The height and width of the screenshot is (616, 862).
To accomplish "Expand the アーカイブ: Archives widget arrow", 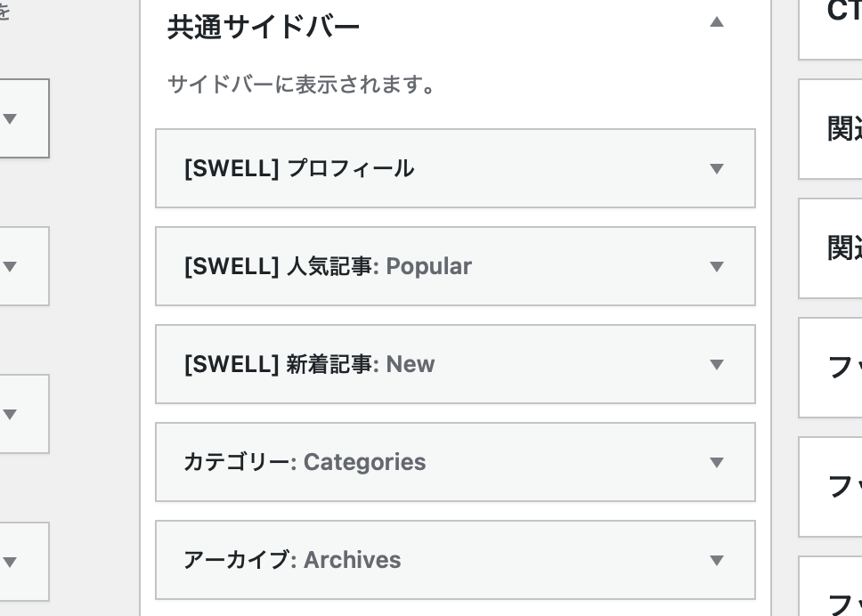I will [x=717, y=561].
